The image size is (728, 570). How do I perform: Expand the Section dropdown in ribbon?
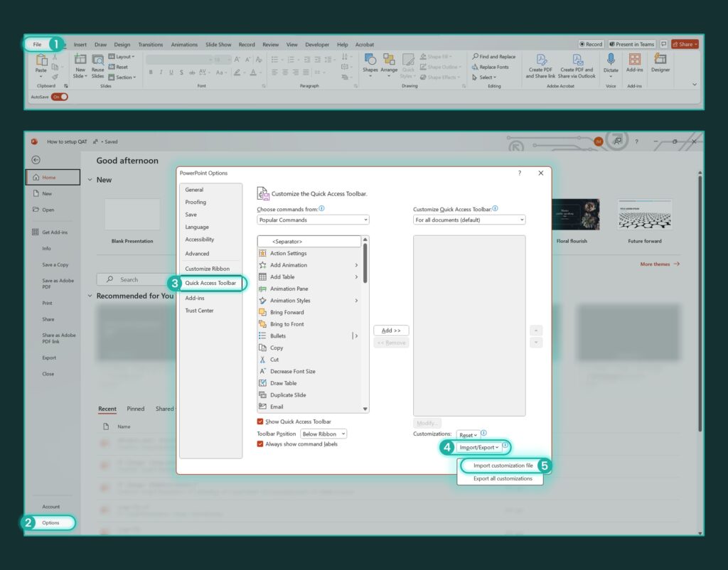[x=122, y=77]
